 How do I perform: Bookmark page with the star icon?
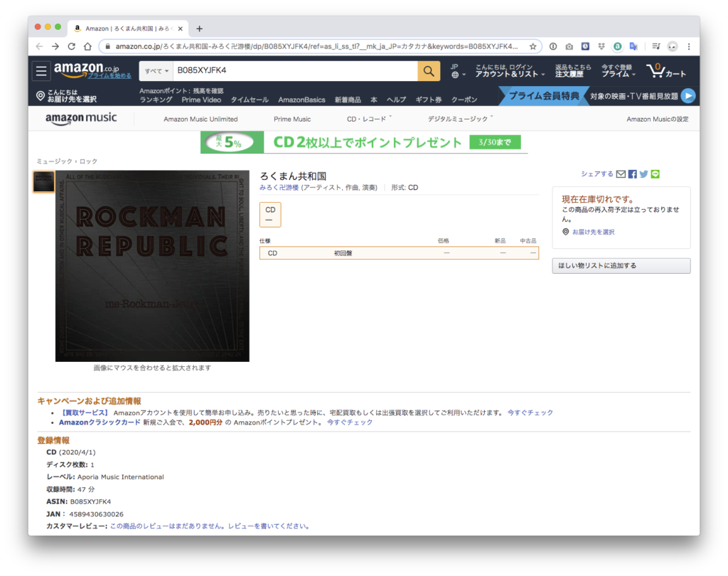pos(532,46)
